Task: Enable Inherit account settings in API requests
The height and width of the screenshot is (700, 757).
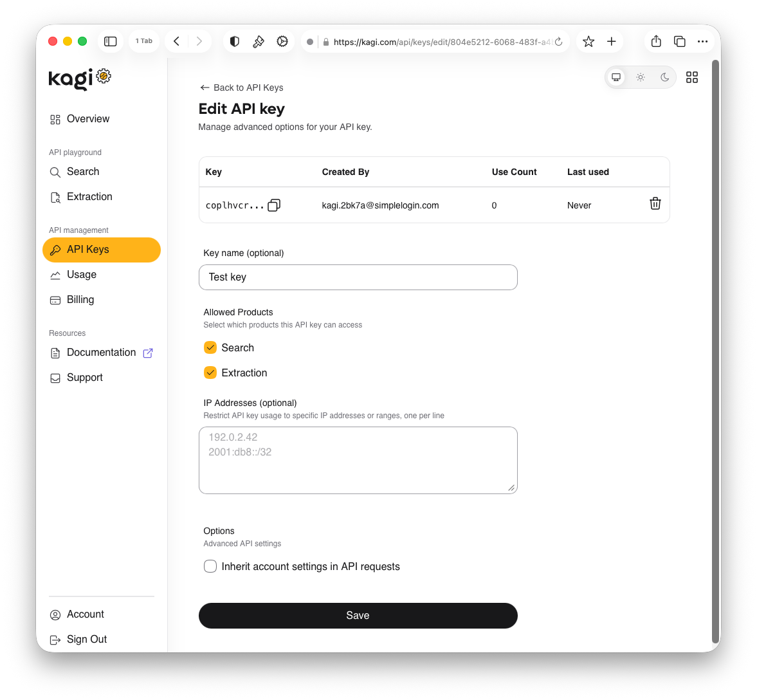Action: click(x=210, y=566)
